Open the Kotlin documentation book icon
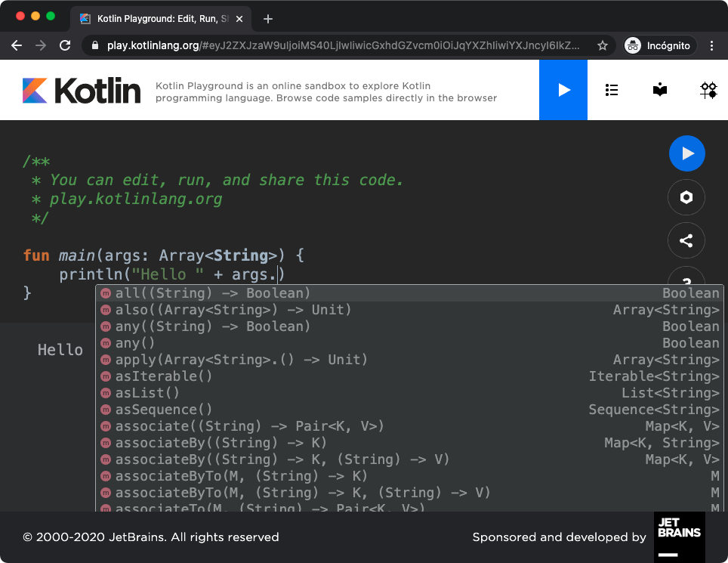728x563 pixels. click(x=659, y=89)
